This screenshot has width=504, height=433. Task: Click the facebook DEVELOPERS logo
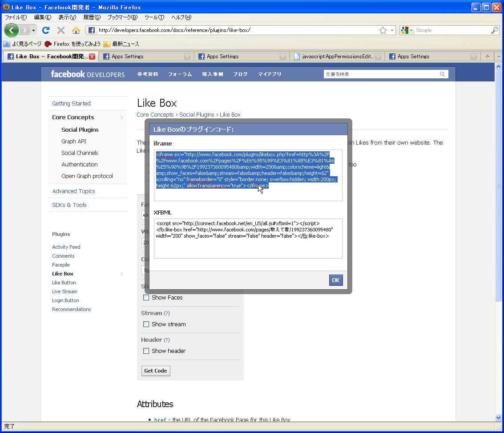tap(88, 74)
